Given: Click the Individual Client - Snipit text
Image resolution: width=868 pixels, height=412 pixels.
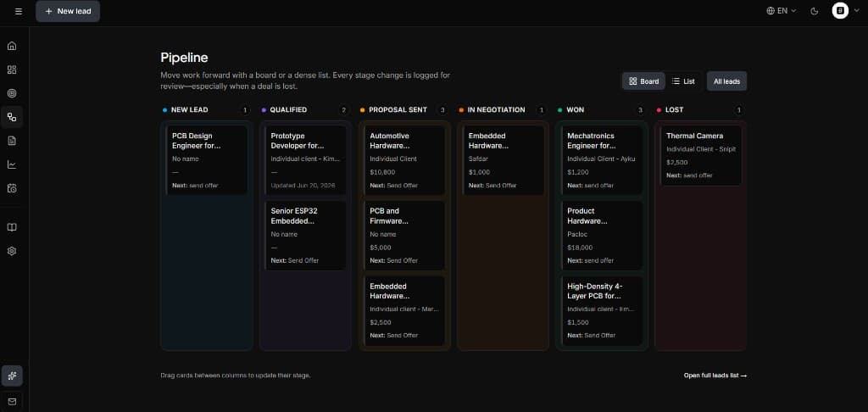Looking at the screenshot, I should tap(701, 149).
